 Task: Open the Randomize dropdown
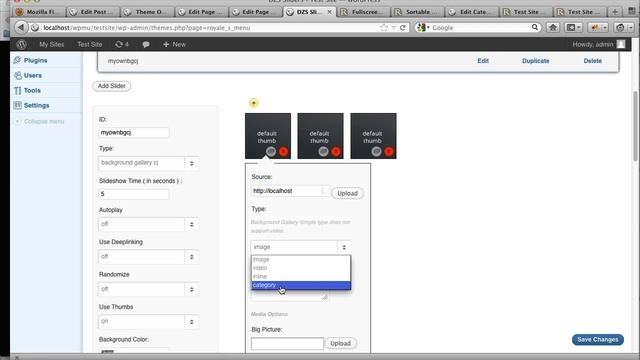[x=148, y=289]
